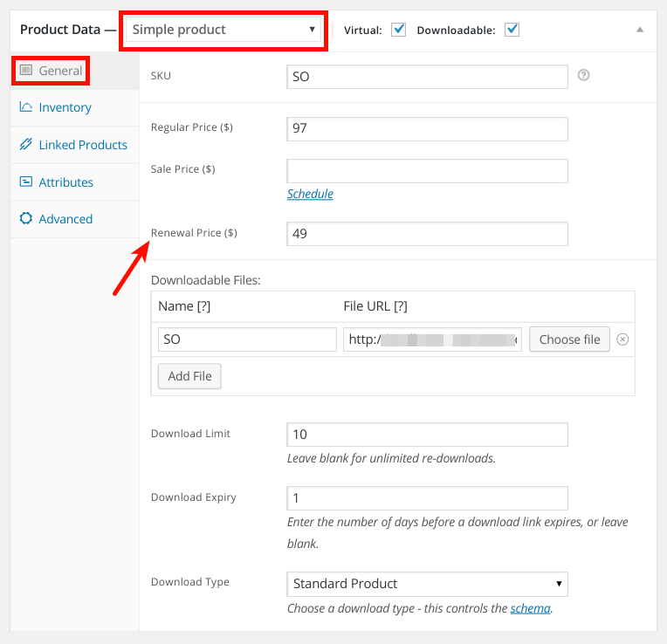Click the SKU help question mark icon
This screenshot has width=667, height=644.
(584, 76)
